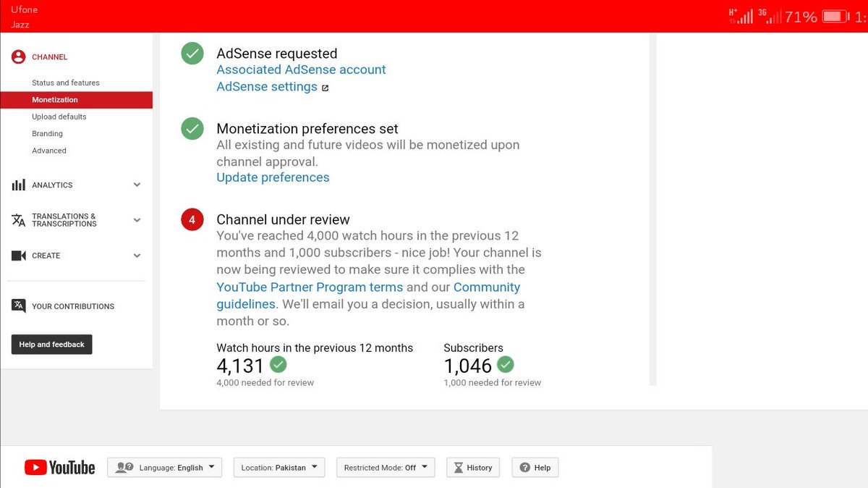The width and height of the screenshot is (868, 488).
Task: Tap the 3G signal indicator in status bar
Action: click(769, 16)
